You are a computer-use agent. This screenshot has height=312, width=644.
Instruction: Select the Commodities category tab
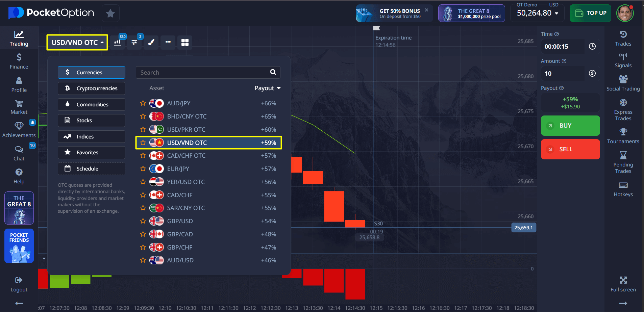(x=92, y=105)
